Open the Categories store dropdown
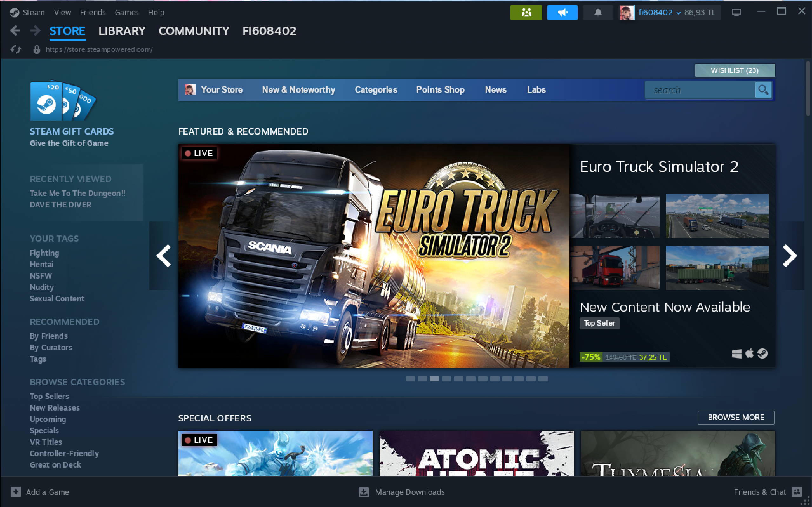812x507 pixels. point(376,90)
